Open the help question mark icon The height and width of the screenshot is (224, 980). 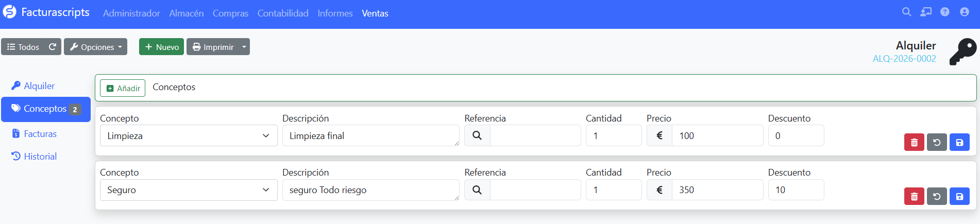tap(945, 12)
